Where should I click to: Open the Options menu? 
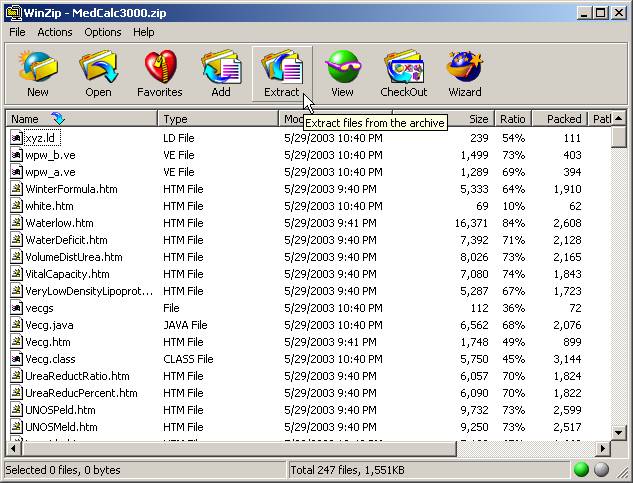point(102,32)
